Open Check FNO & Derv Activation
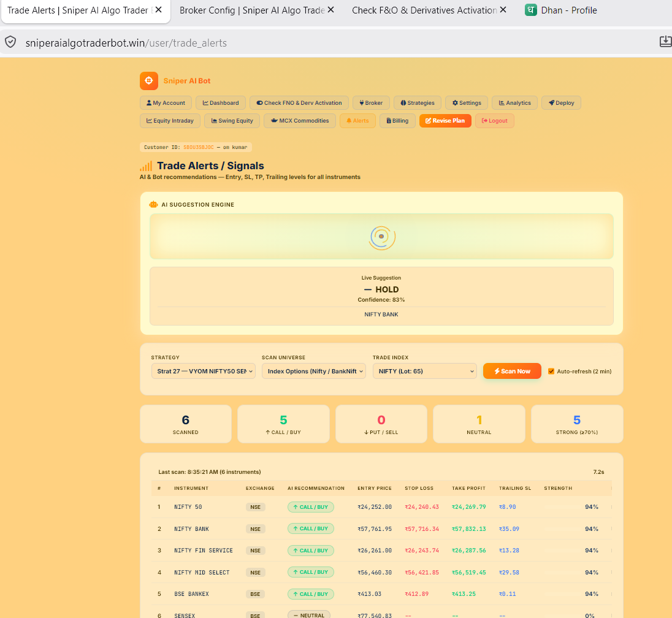Viewport: 672px width, 618px height. (x=299, y=103)
